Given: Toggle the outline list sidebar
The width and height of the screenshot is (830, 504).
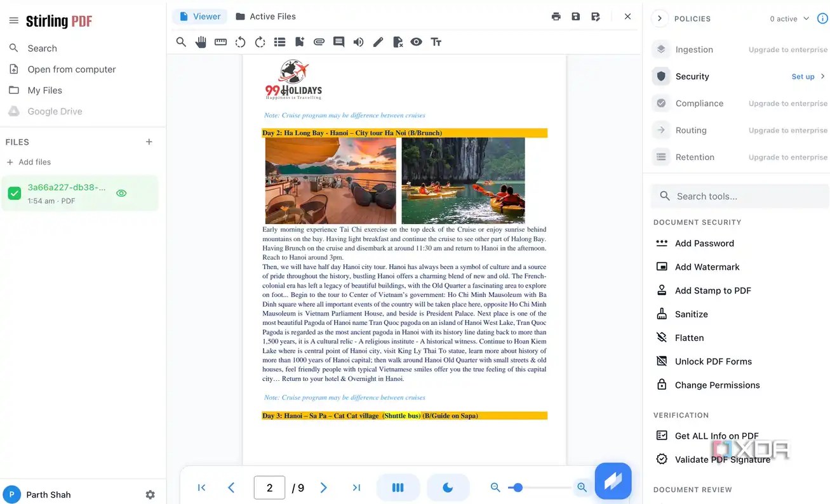Looking at the screenshot, I should pos(279,42).
